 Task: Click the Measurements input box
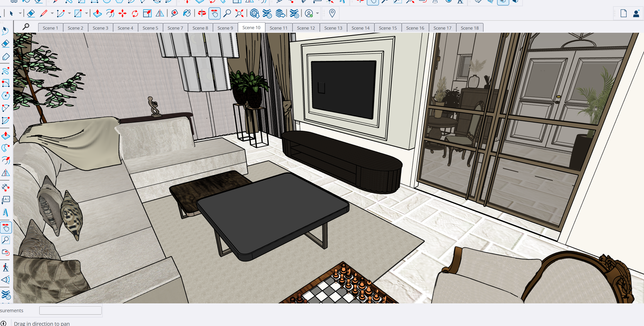tap(70, 310)
